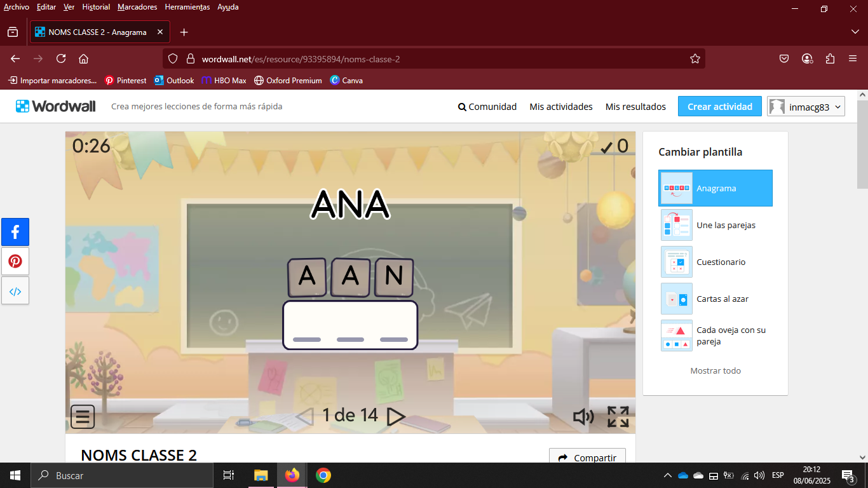Mute the game sound speaker icon

point(583,417)
